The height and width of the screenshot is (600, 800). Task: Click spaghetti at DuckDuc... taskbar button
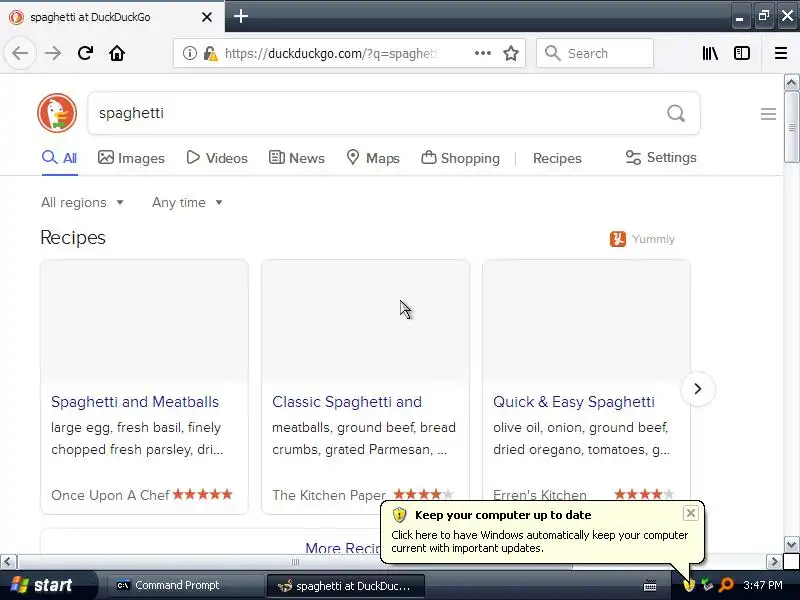click(345, 586)
